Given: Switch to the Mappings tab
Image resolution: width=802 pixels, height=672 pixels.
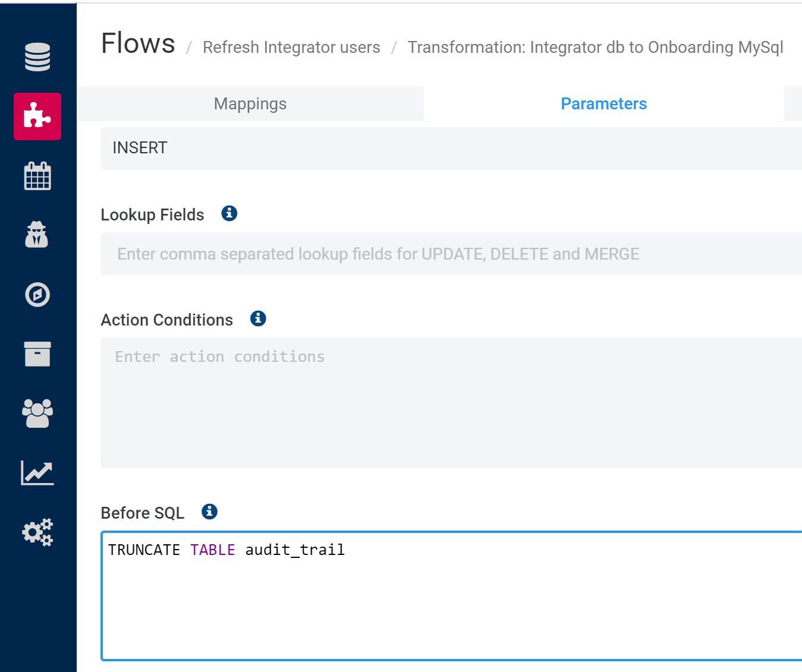Looking at the screenshot, I should (250, 104).
